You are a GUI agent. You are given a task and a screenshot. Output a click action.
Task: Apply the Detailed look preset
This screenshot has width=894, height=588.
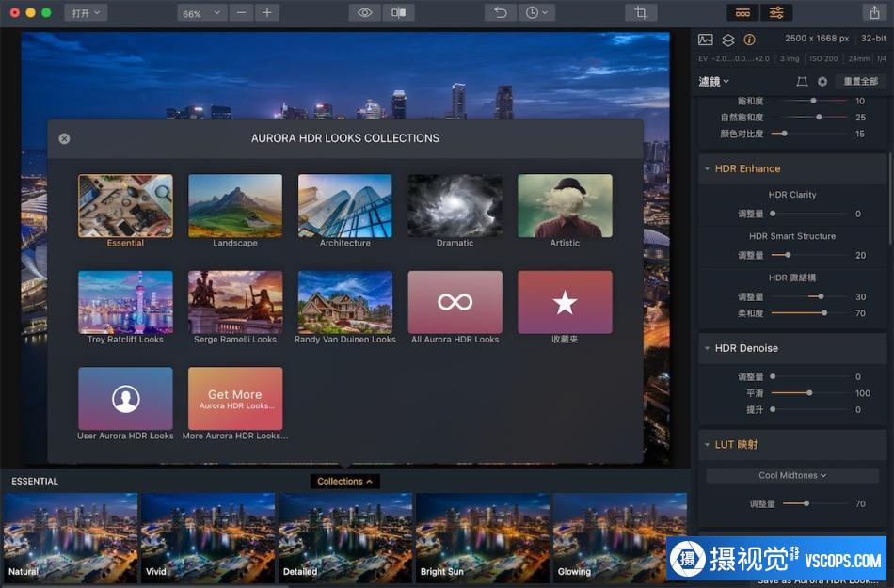345,538
